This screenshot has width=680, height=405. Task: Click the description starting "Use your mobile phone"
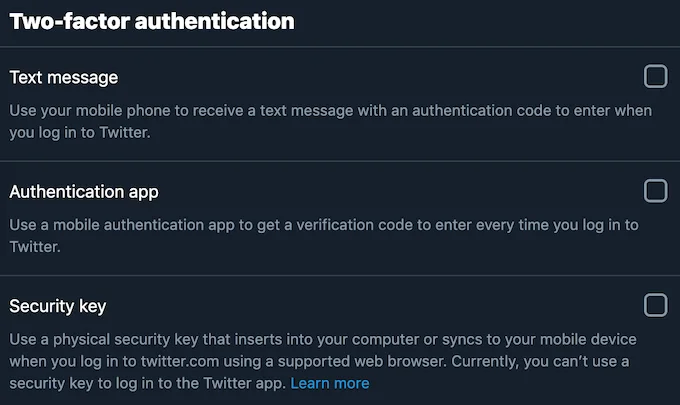coord(330,121)
